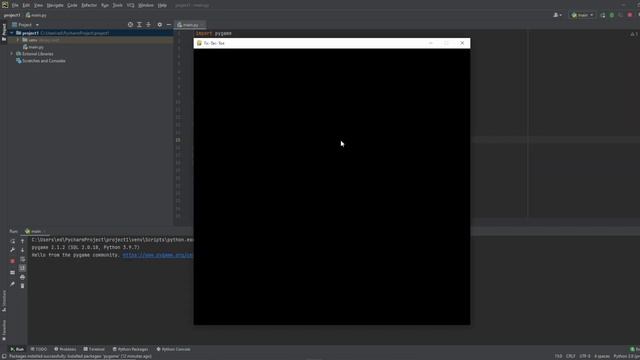
Task: Click the rerun icon in main toolbar
Action: (x=602, y=15)
